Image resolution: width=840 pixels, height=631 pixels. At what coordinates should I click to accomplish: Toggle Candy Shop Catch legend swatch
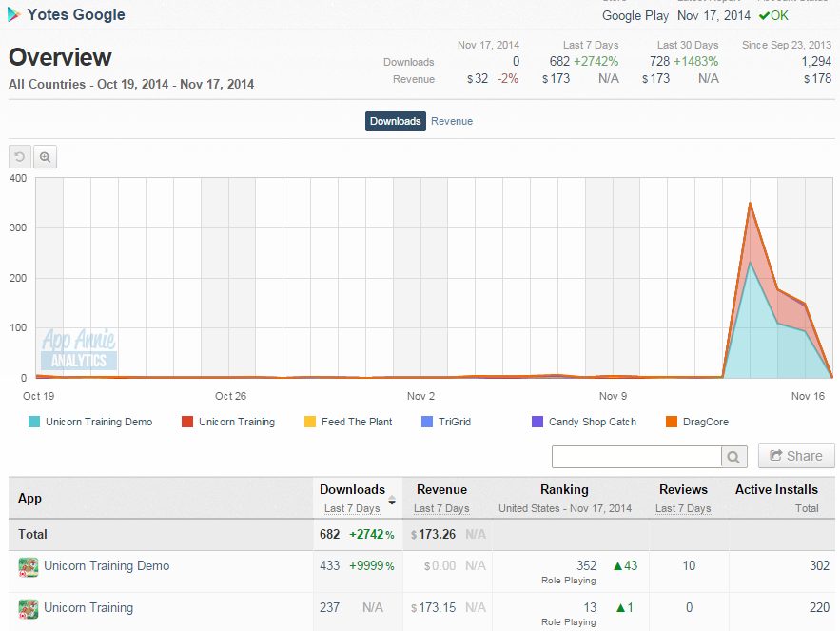pos(537,422)
